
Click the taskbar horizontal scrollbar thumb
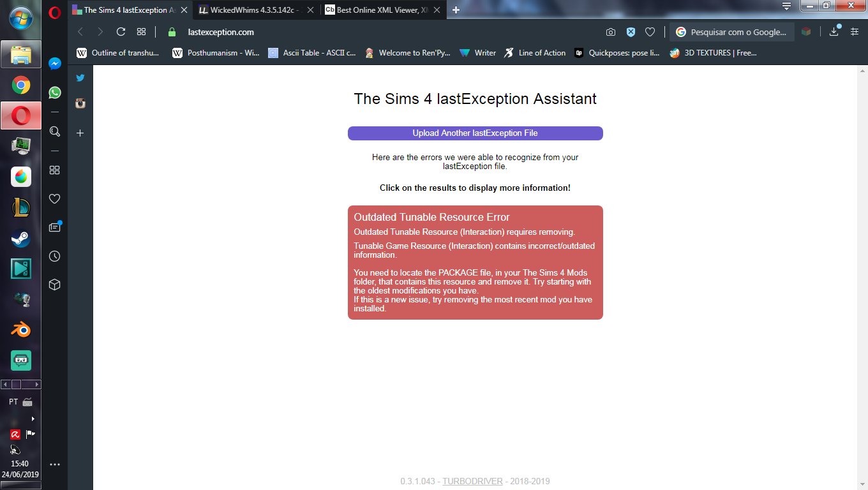[x=17, y=385]
